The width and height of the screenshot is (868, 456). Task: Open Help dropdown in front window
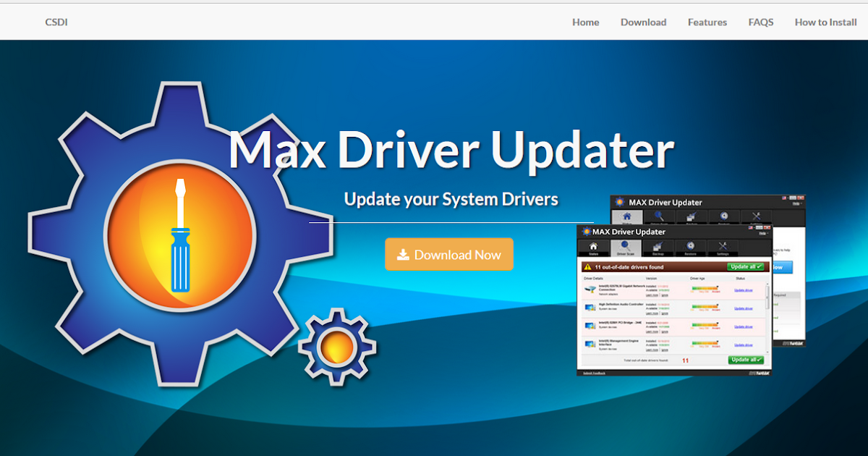pos(763,233)
